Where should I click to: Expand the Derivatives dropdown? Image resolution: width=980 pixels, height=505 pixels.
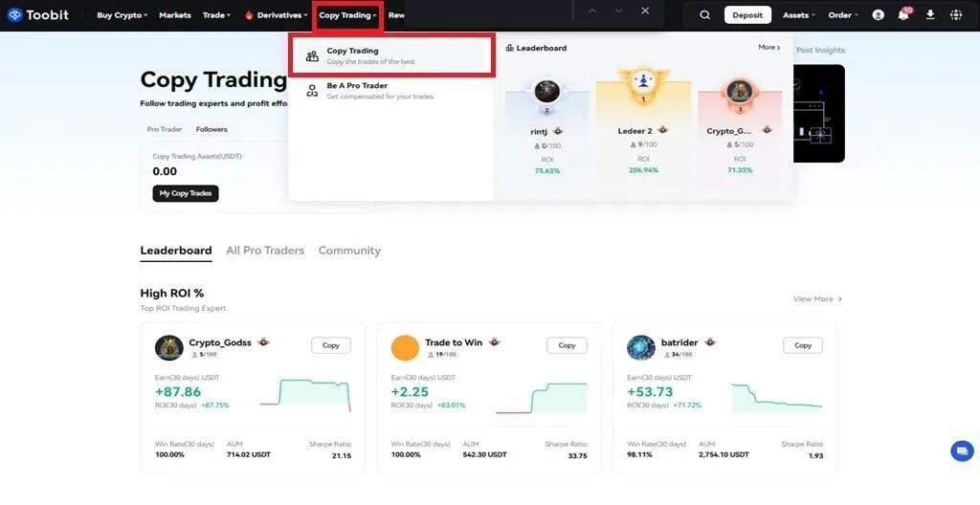coord(282,15)
